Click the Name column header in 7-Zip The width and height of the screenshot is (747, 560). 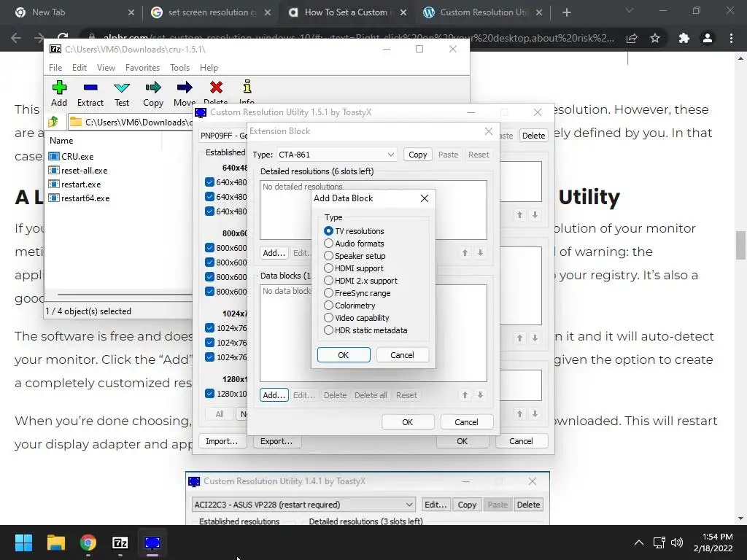[x=61, y=141]
